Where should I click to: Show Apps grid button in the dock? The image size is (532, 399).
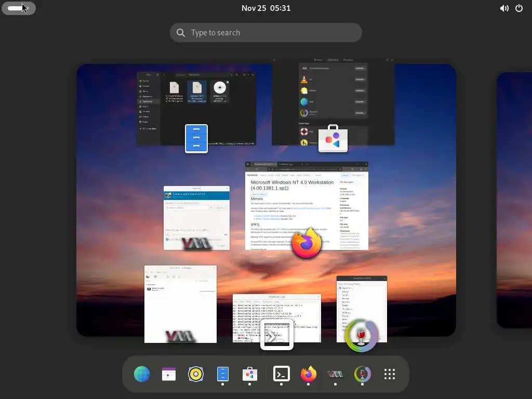[x=390, y=374]
